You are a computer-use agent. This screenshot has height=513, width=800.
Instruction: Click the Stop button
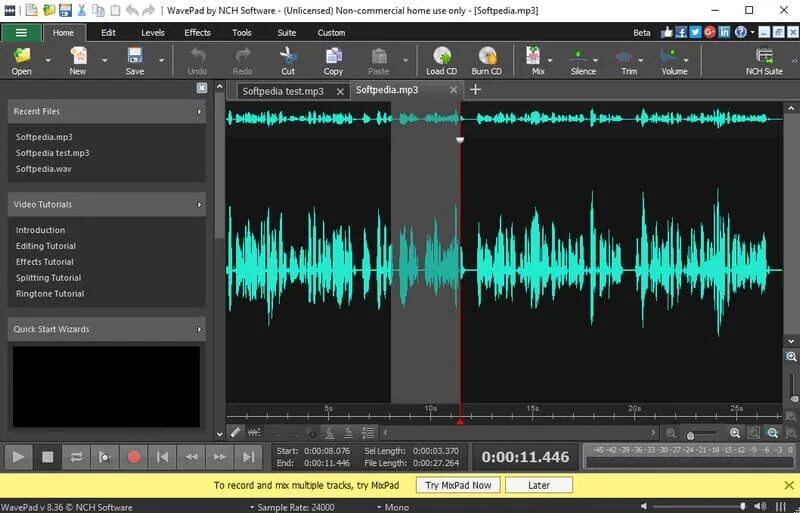tap(47, 457)
